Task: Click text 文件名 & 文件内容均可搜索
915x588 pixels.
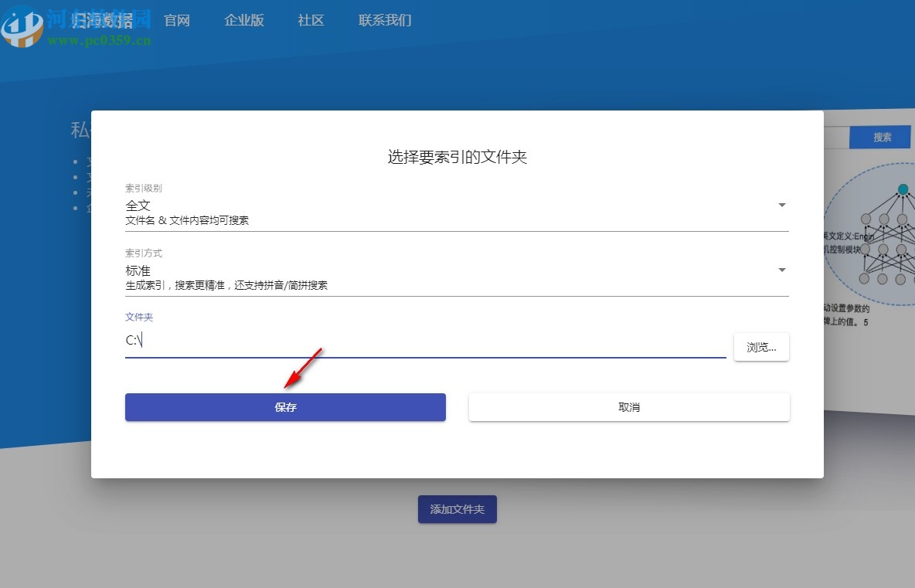Action: click(187, 220)
